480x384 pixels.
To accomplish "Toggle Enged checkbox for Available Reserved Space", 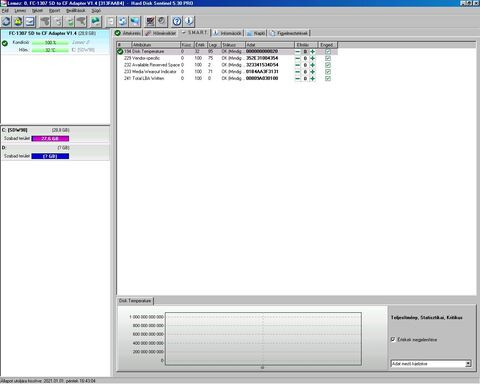I will click(328, 65).
